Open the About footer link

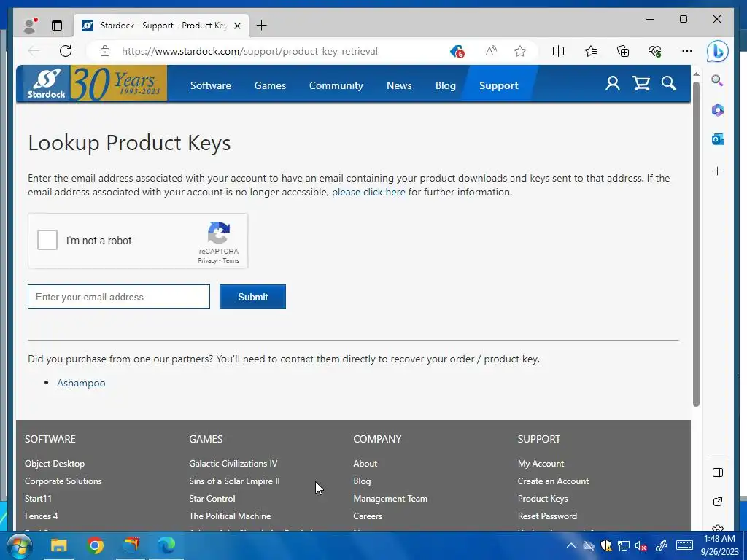coord(365,463)
